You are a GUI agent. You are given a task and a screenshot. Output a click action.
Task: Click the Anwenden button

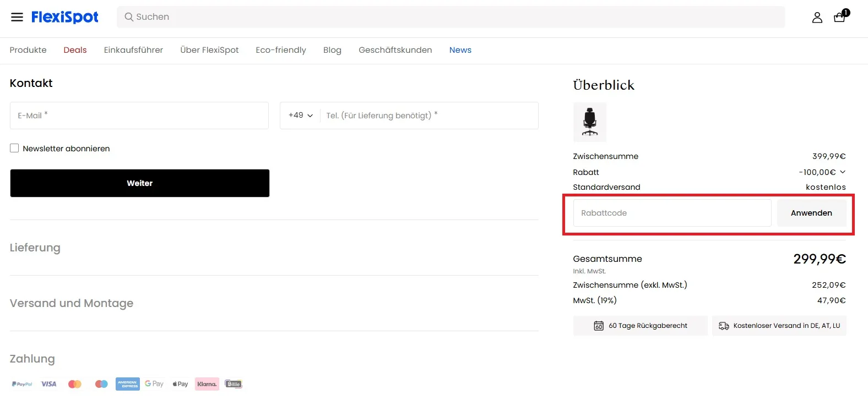[811, 213]
